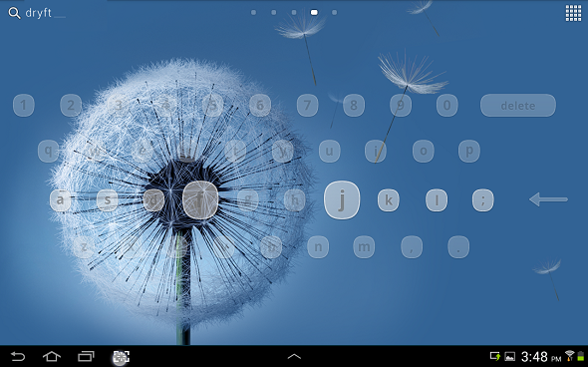This screenshot has width=588, height=367.
Task: Hit the t key
Action: click(x=235, y=152)
